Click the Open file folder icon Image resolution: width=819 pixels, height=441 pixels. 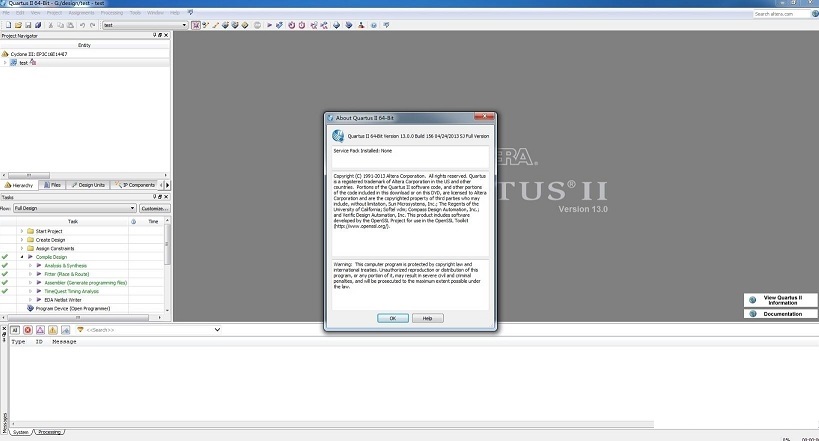pos(18,25)
